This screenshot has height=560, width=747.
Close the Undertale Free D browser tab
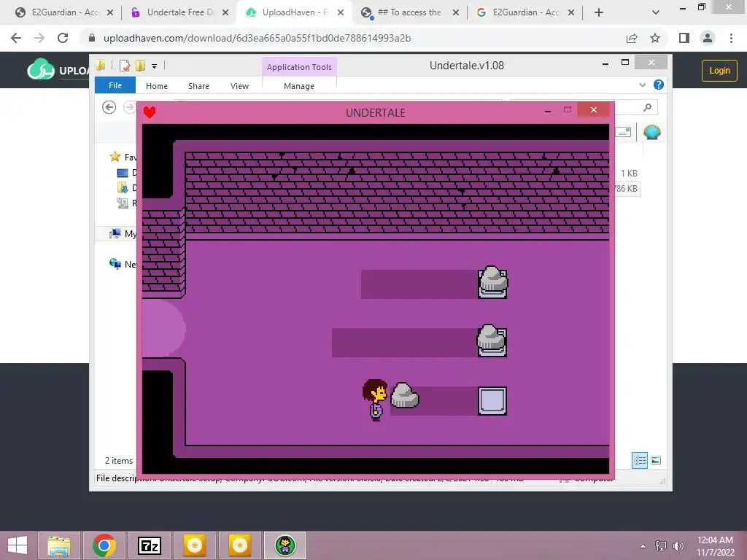pos(225,13)
